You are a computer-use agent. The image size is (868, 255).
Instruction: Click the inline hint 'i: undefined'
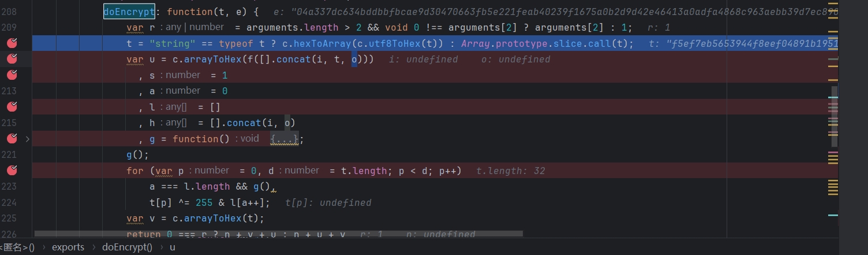(423, 59)
